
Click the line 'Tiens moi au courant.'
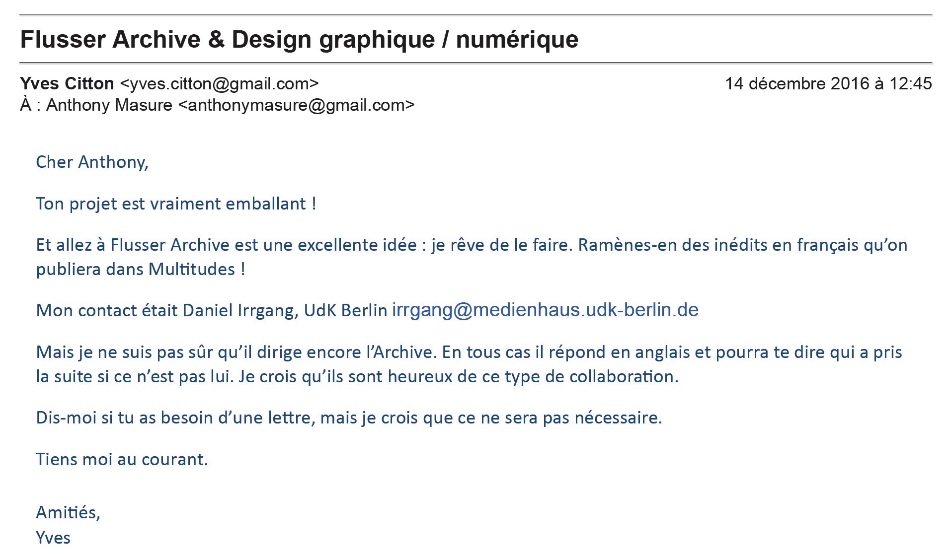click(x=122, y=460)
